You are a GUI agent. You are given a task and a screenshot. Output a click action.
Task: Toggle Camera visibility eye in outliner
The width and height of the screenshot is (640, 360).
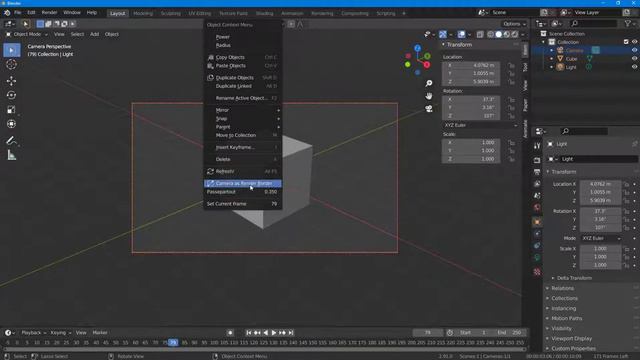tap(634, 50)
